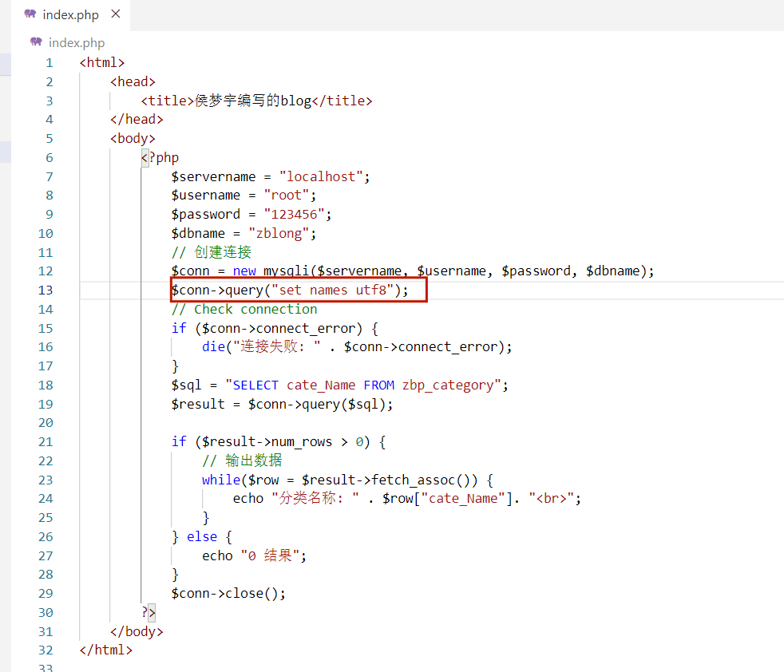
Task: Click the while($row = $result->fetch_assoc()) line
Action: point(347,480)
